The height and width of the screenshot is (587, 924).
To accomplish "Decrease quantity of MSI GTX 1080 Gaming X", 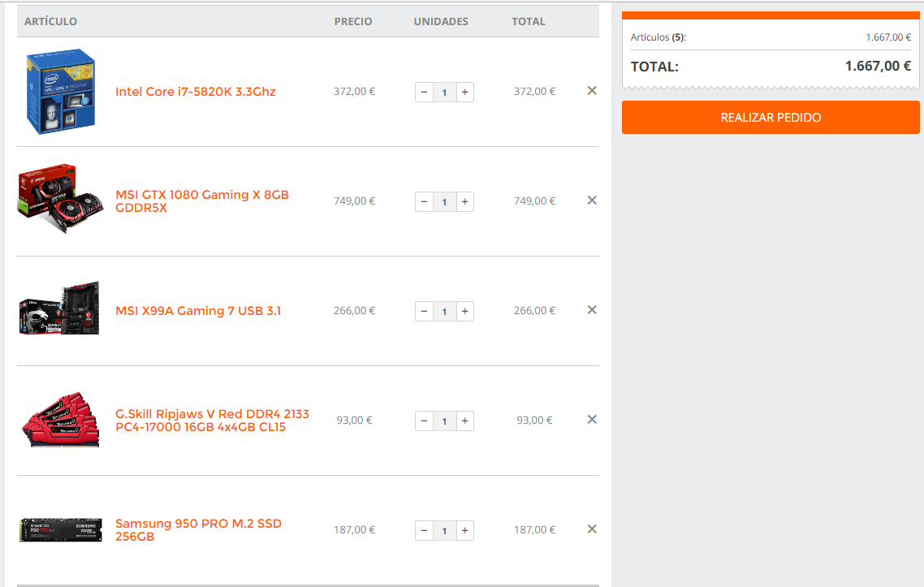I will (x=424, y=201).
